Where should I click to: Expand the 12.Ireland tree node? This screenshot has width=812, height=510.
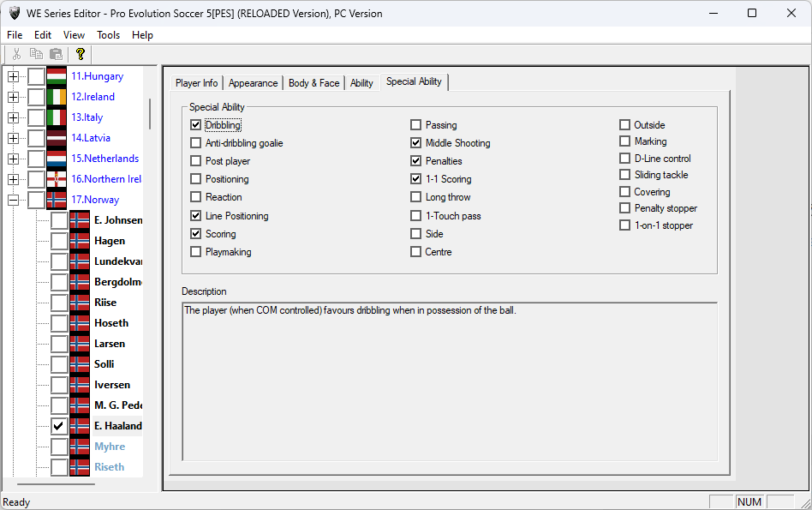(14, 98)
